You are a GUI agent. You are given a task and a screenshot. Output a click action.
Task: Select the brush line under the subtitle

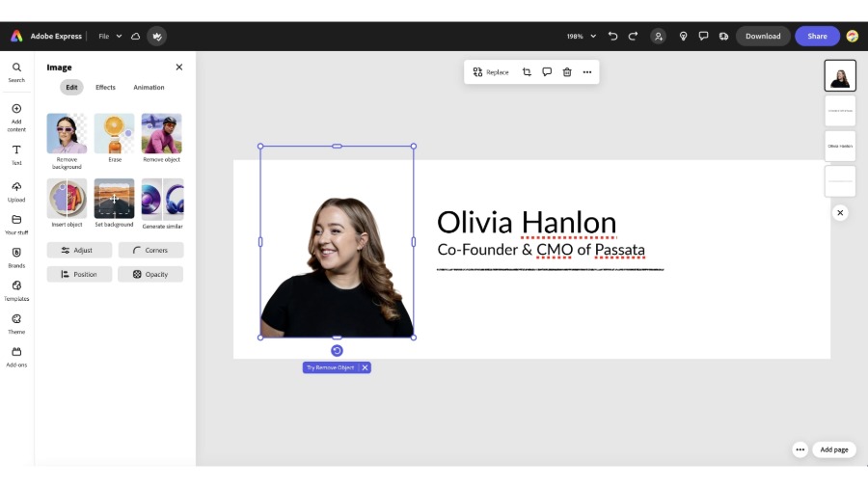pyautogui.click(x=551, y=269)
